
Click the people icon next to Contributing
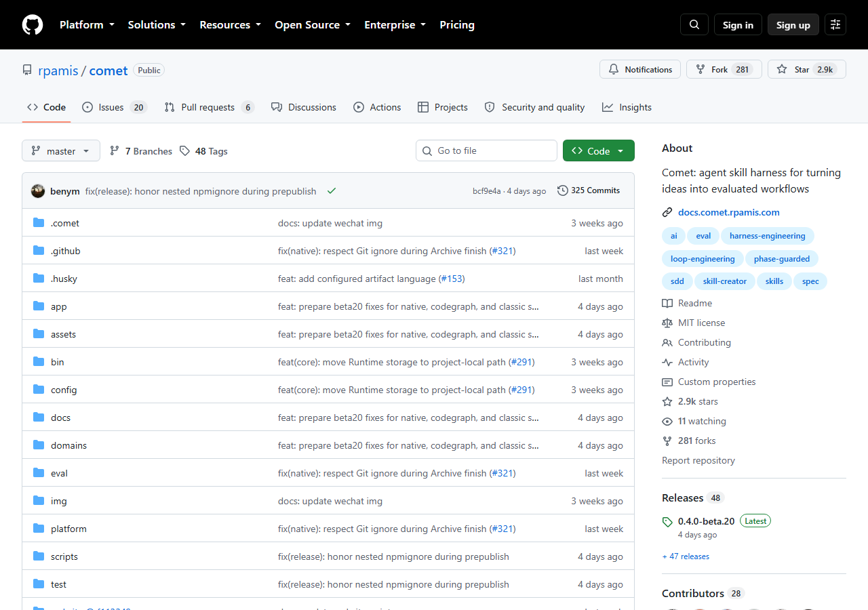pyautogui.click(x=667, y=342)
